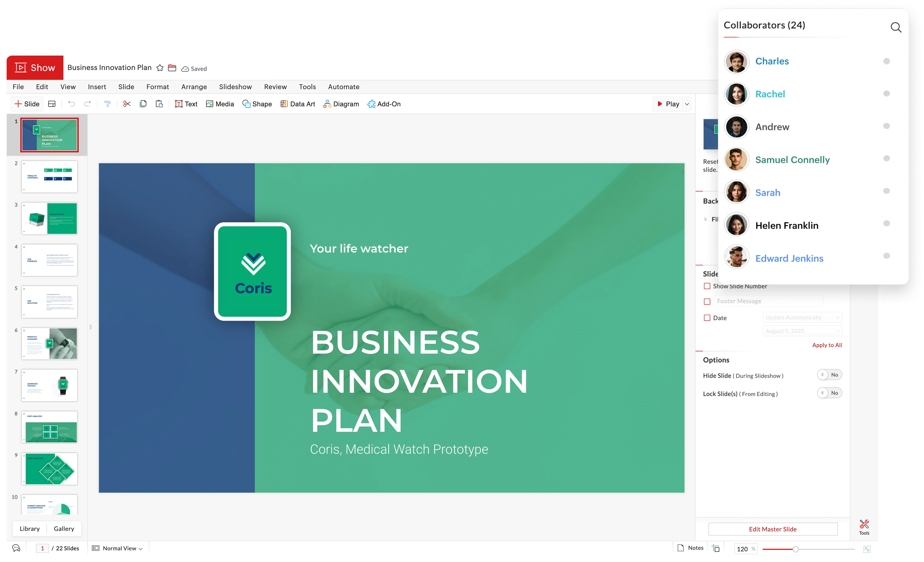Image resolution: width=924 pixels, height=562 pixels.
Task: Click the Format Painter roller icon
Action: click(x=107, y=104)
